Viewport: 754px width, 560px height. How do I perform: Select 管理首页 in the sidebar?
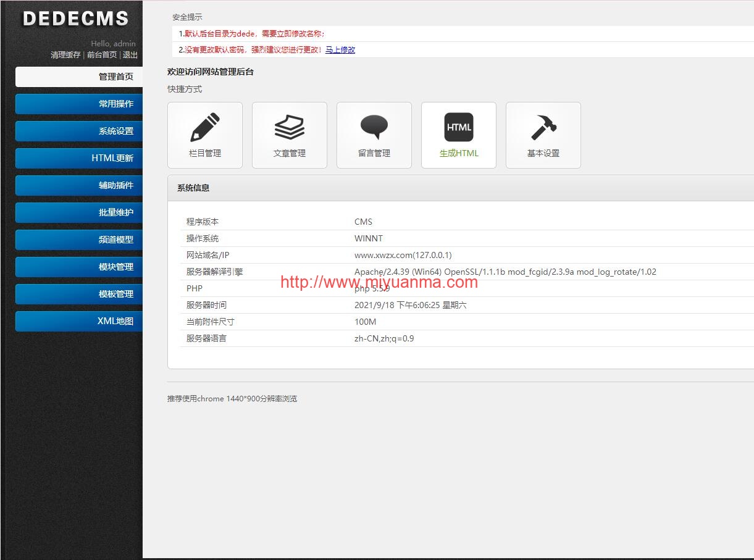tap(79, 77)
